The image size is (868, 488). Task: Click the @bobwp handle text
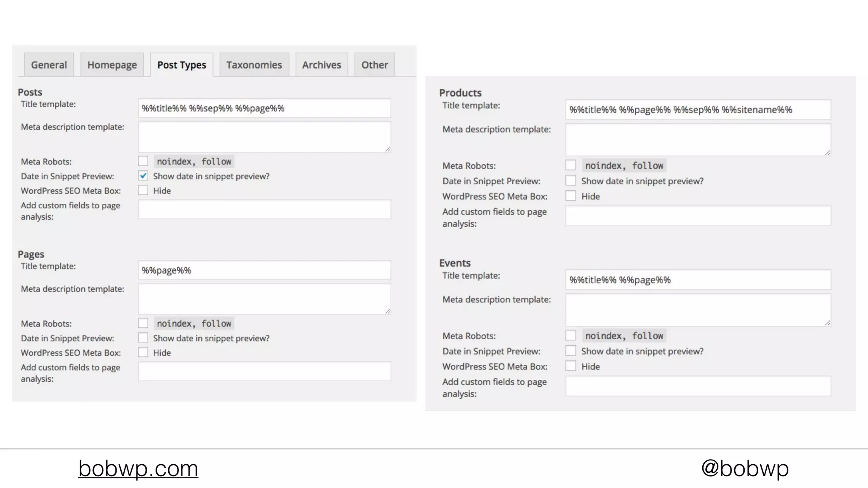tap(745, 469)
